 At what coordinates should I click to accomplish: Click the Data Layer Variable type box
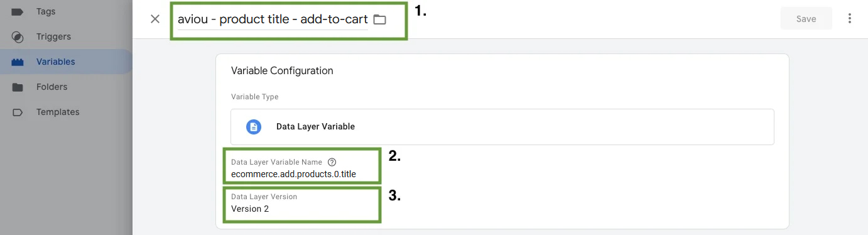pyautogui.click(x=502, y=126)
